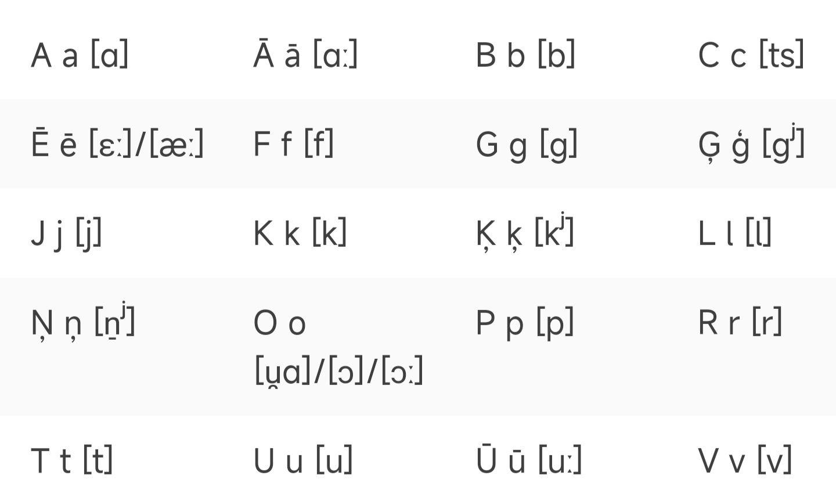Click the 'T t [t]' entry
The height and width of the screenshot is (504, 836).
pos(71,460)
